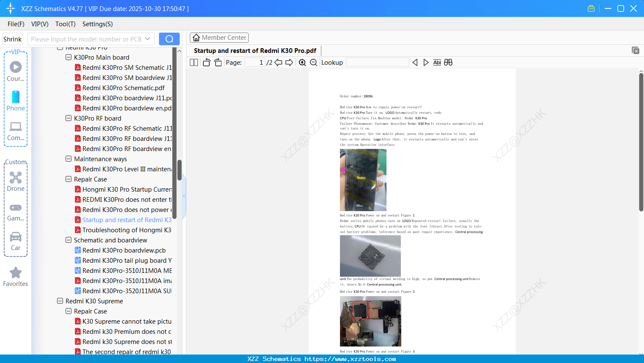Zoom out of the PDF document

click(314, 63)
